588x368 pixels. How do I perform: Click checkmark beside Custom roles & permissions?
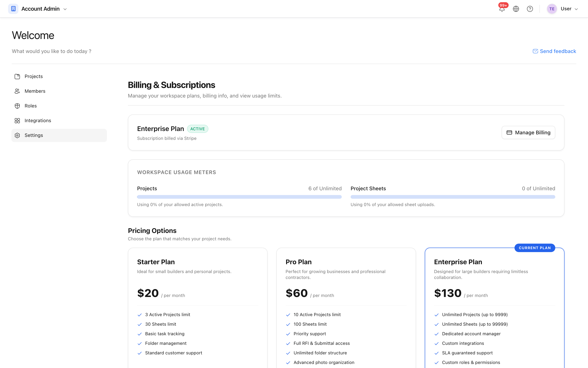pyautogui.click(x=436, y=363)
